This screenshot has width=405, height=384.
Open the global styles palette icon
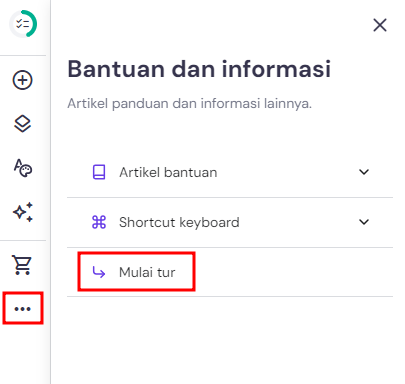22,168
